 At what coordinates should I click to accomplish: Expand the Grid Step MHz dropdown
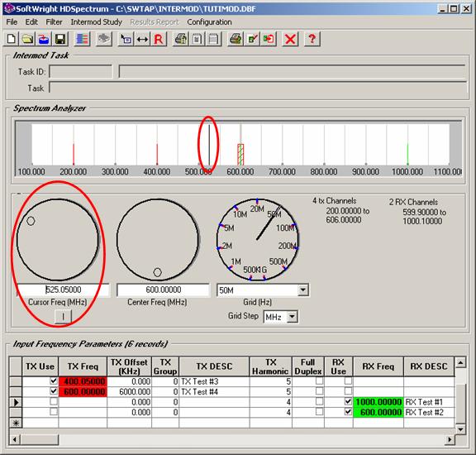pos(292,317)
